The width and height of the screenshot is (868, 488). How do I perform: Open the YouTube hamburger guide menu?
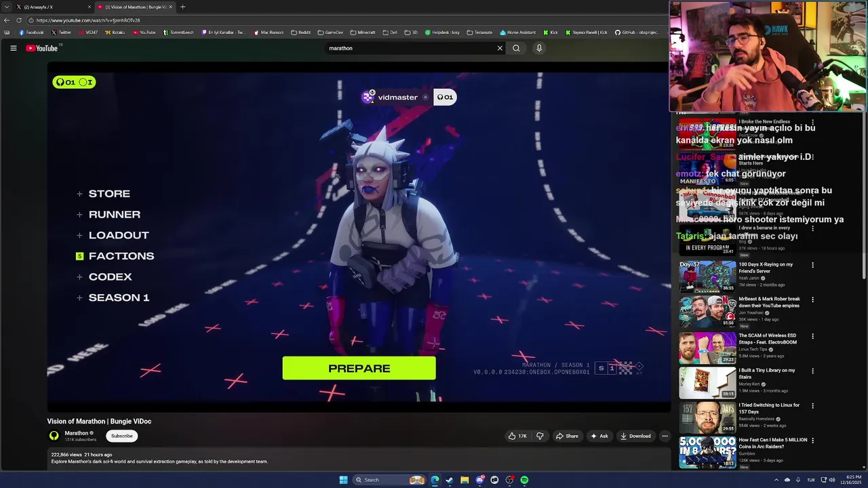[13, 48]
